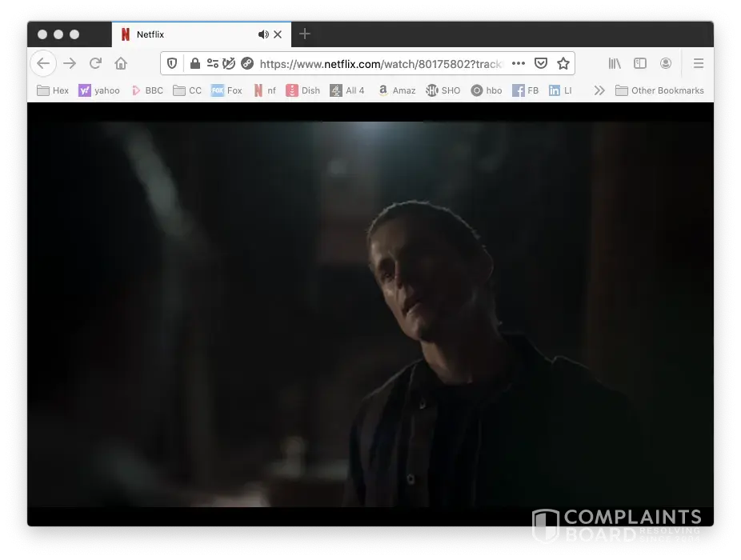Open the site permissions indicator
The image size is (741, 560).
[x=212, y=63]
